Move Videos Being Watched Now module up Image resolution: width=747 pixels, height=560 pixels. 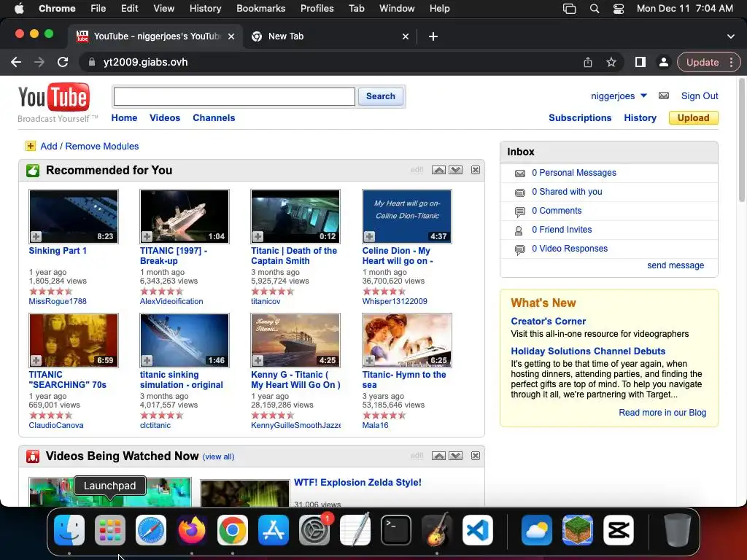click(438, 456)
